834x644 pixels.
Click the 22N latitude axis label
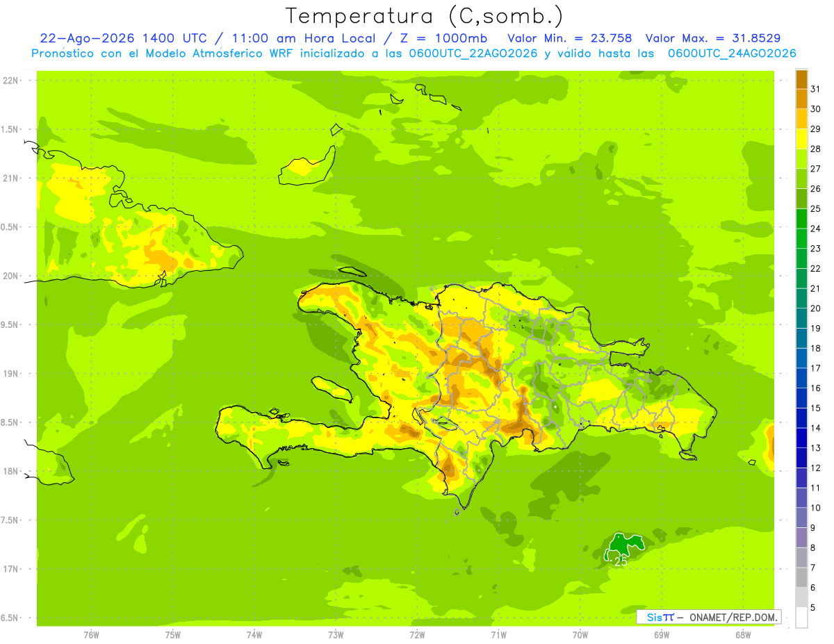[x=10, y=81]
